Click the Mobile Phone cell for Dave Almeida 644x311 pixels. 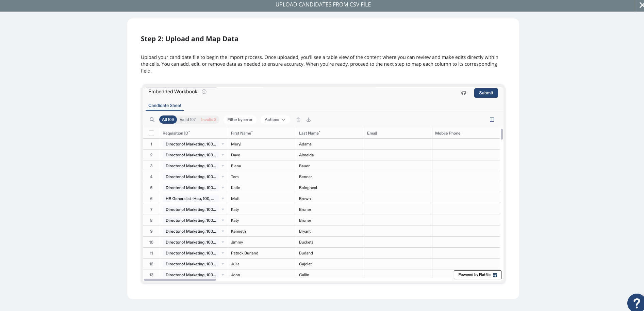[466, 155]
